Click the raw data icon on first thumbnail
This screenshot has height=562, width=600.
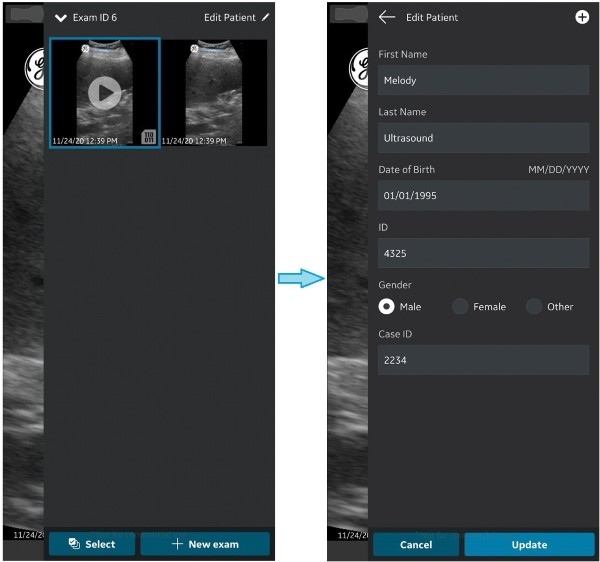click(148, 137)
